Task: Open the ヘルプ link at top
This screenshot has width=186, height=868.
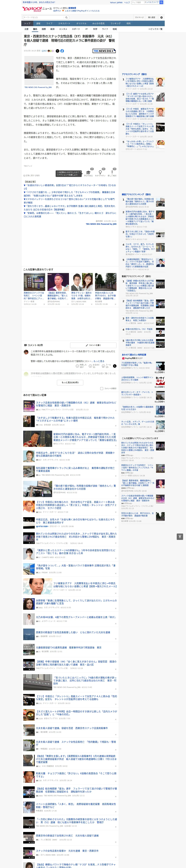Action: click(127, 2)
